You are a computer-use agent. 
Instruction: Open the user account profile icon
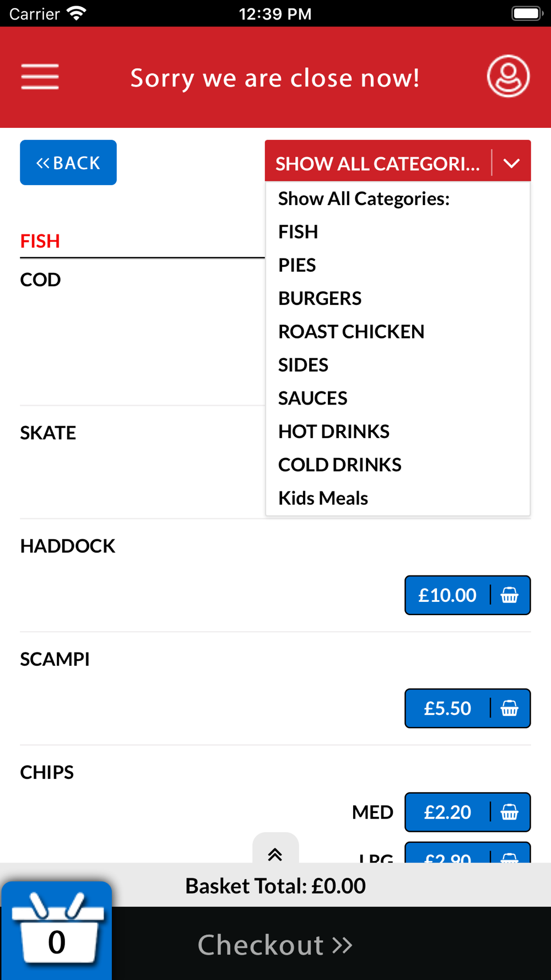(508, 77)
